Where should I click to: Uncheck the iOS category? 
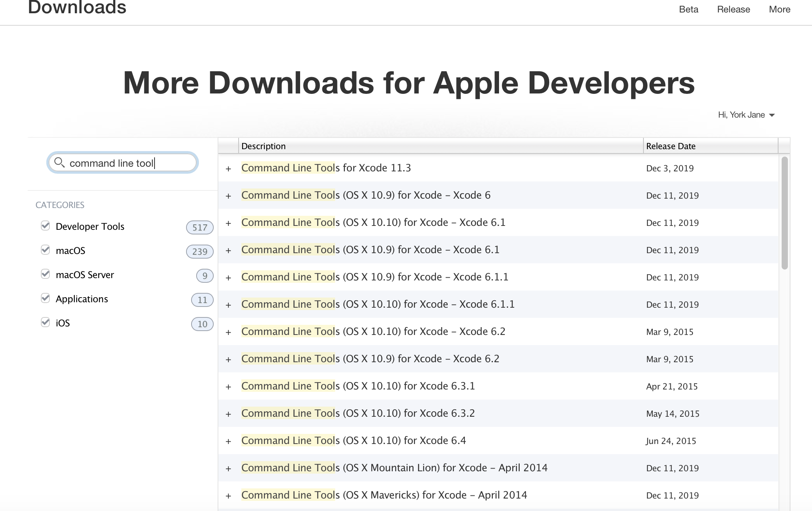[x=45, y=322]
